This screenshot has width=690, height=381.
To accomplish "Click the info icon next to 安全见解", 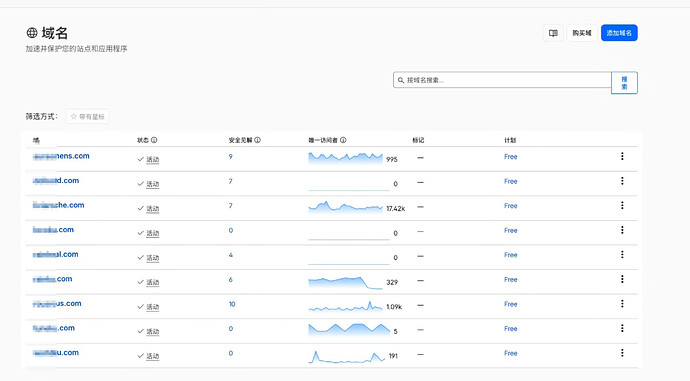I will click(257, 140).
